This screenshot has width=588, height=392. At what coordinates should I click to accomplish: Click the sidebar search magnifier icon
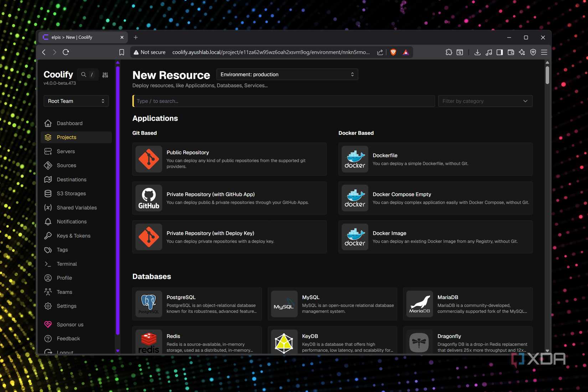tap(83, 74)
